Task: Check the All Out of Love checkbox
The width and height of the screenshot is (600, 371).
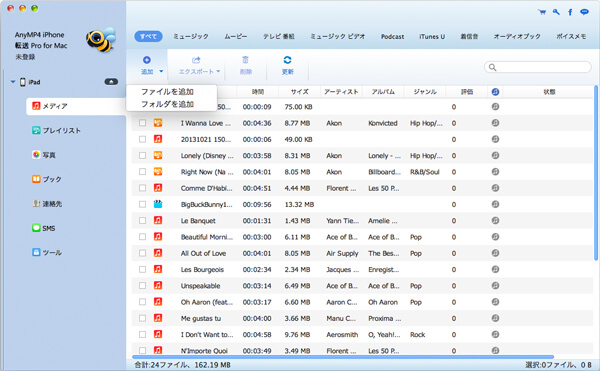Action: 142,253
